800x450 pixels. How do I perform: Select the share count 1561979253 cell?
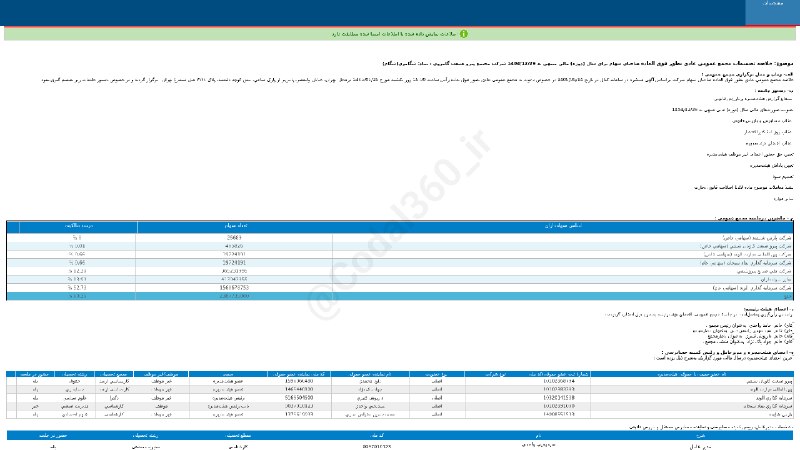[x=235, y=288]
